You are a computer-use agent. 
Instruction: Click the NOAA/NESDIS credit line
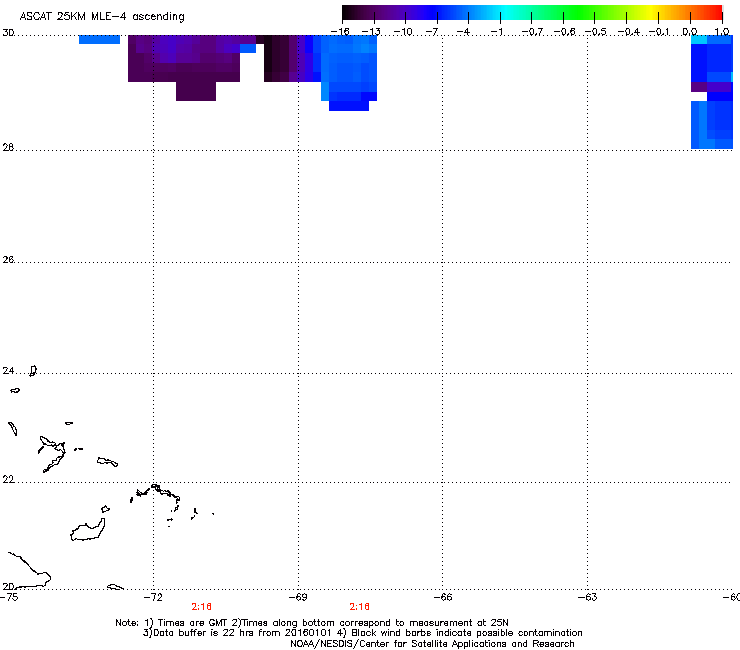432,644
